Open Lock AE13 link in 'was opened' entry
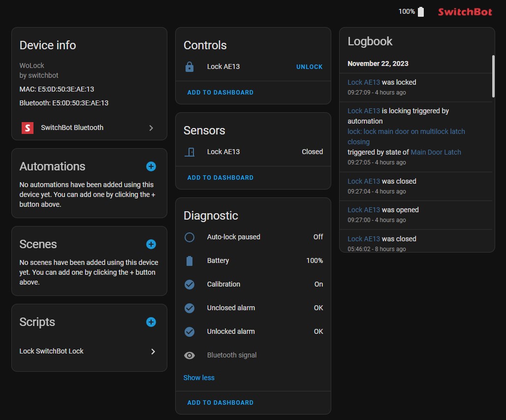This screenshot has height=420, width=506. pyautogui.click(x=364, y=210)
